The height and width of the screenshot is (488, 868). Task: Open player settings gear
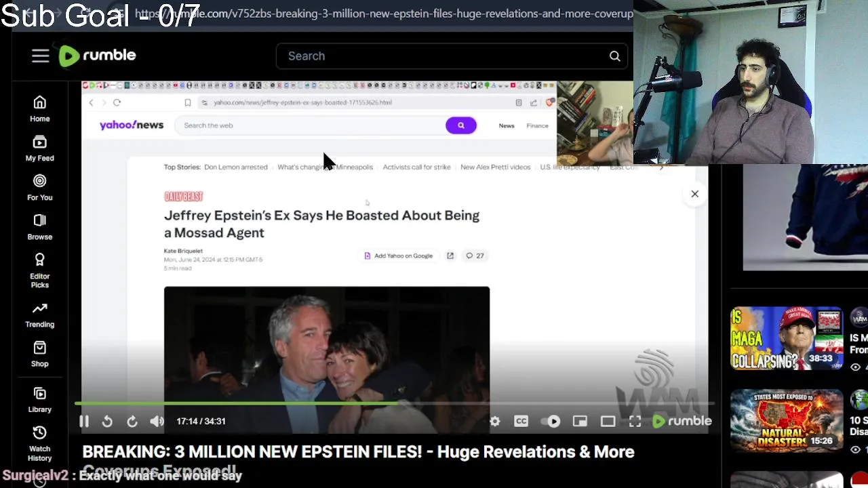point(495,421)
